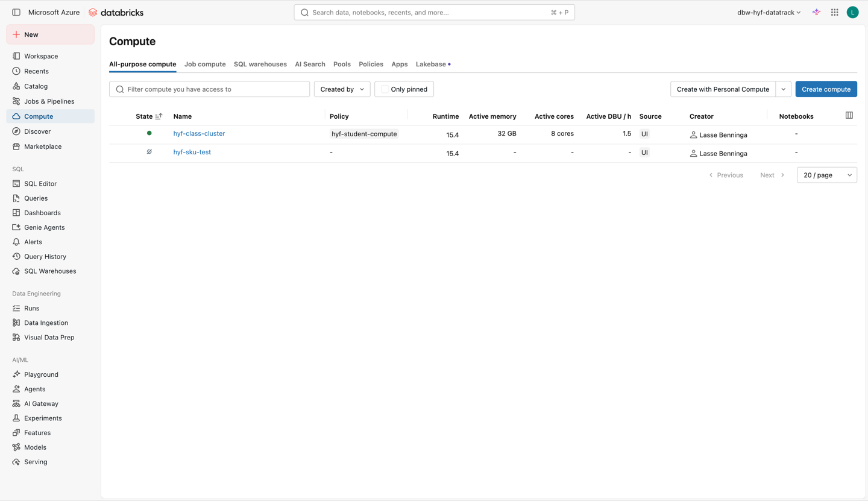
Task: Toggle the Only pinned checkbox
Action: coord(385,89)
